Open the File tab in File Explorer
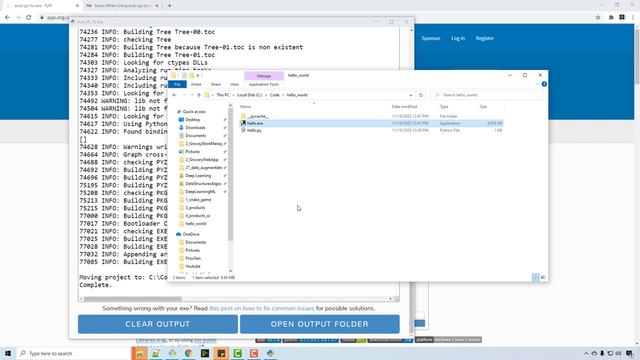Screen dimensions: 640x360 pos(177,84)
